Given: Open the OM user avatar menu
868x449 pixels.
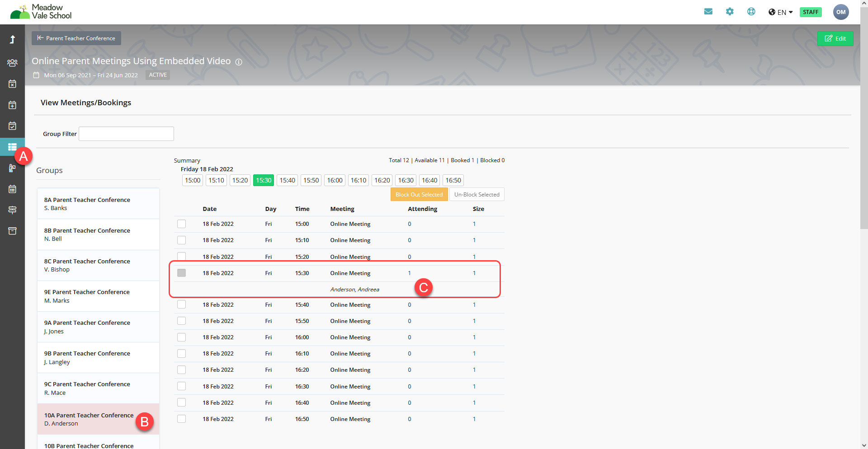Looking at the screenshot, I should (x=840, y=12).
